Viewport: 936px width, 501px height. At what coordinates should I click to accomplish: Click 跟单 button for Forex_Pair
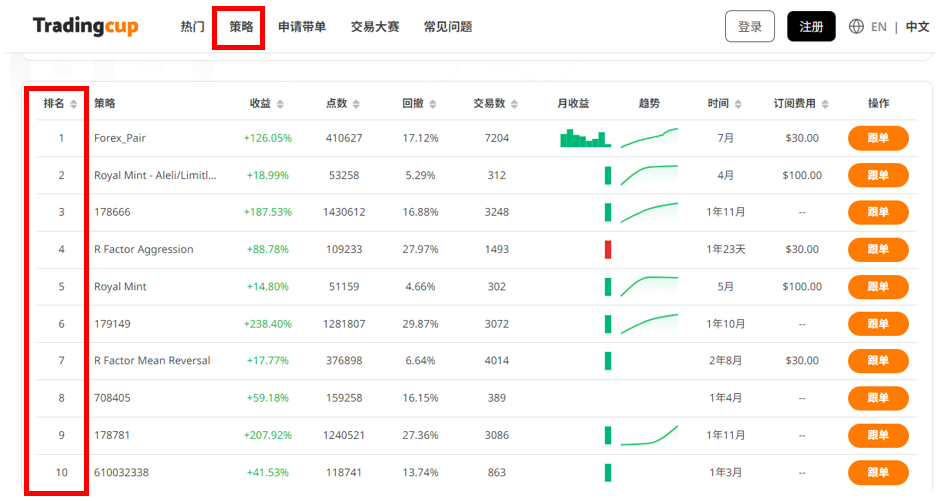pos(877,138)
